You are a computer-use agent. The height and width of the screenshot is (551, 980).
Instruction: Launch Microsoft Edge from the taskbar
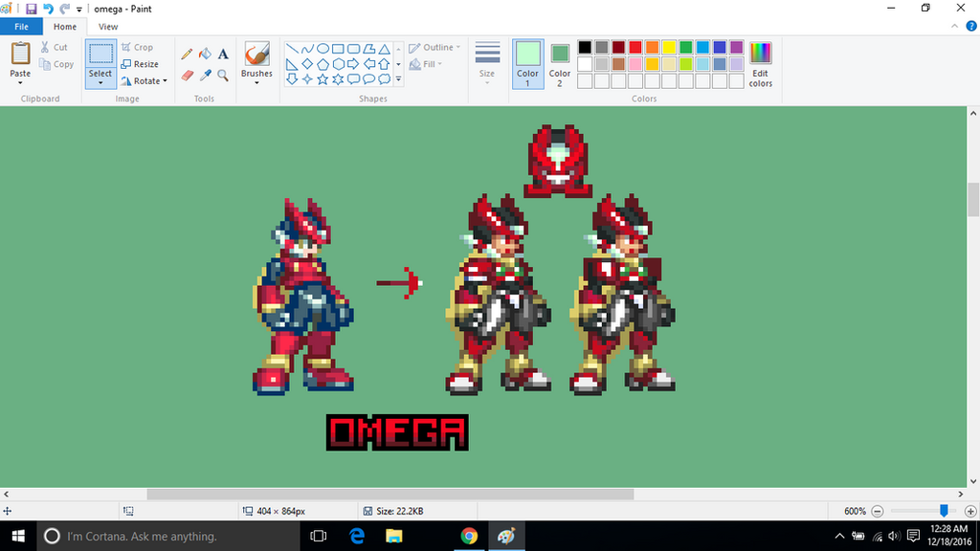[x=357, y=536]
